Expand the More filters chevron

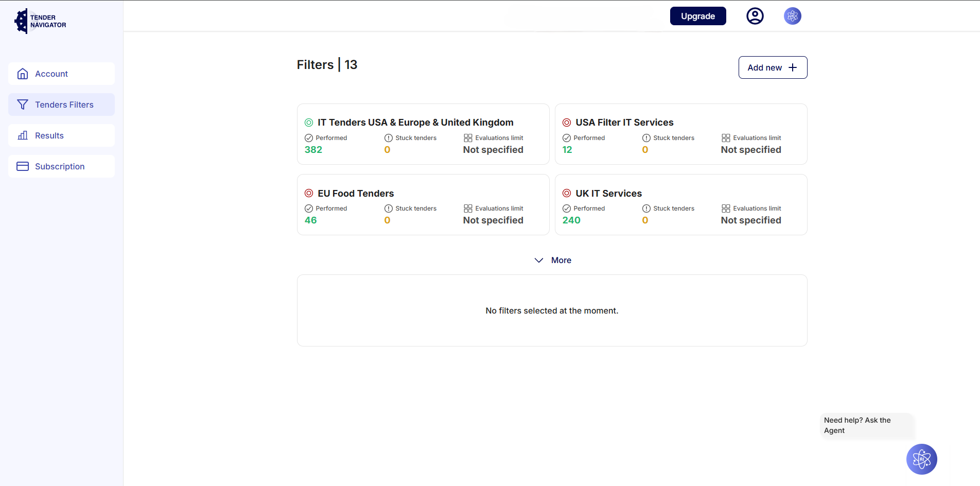tap(539, 261)
